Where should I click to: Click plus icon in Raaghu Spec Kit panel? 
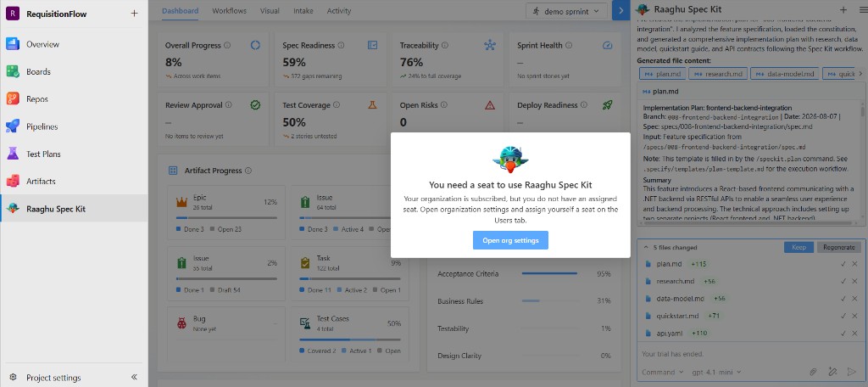(843, 9)
